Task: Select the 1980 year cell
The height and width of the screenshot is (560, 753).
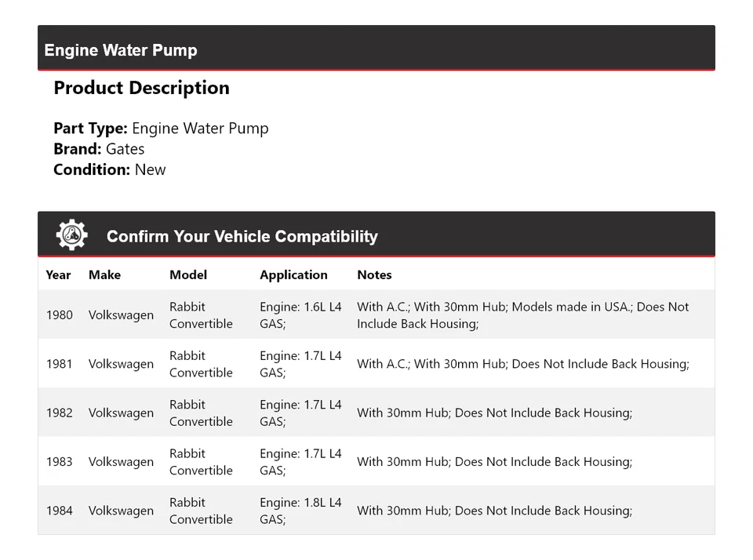Action: (x=59, y=315)
